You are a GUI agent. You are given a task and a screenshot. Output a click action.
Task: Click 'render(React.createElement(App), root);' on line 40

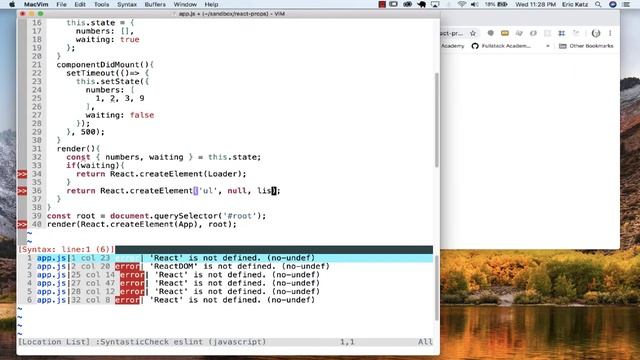tap(142, 224)
